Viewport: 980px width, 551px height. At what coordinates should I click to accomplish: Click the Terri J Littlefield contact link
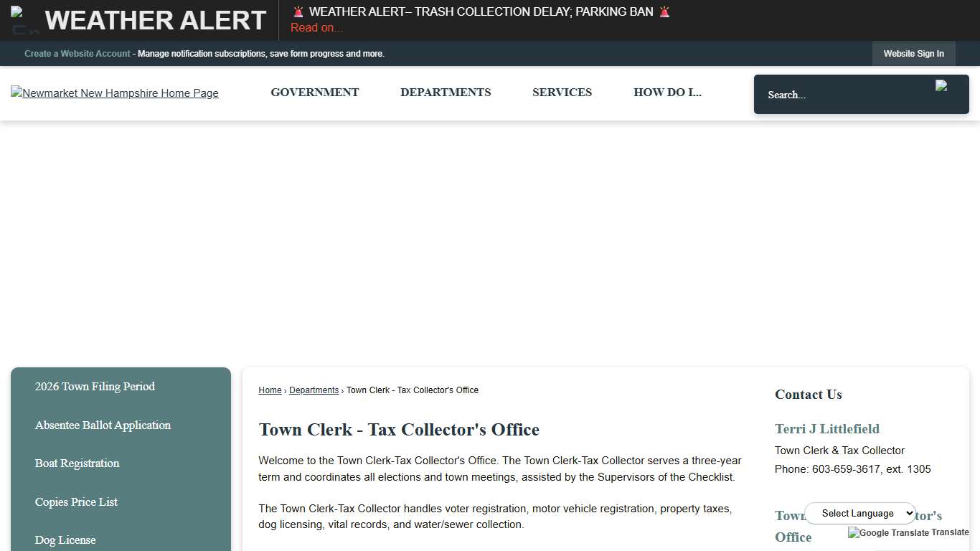826,428
